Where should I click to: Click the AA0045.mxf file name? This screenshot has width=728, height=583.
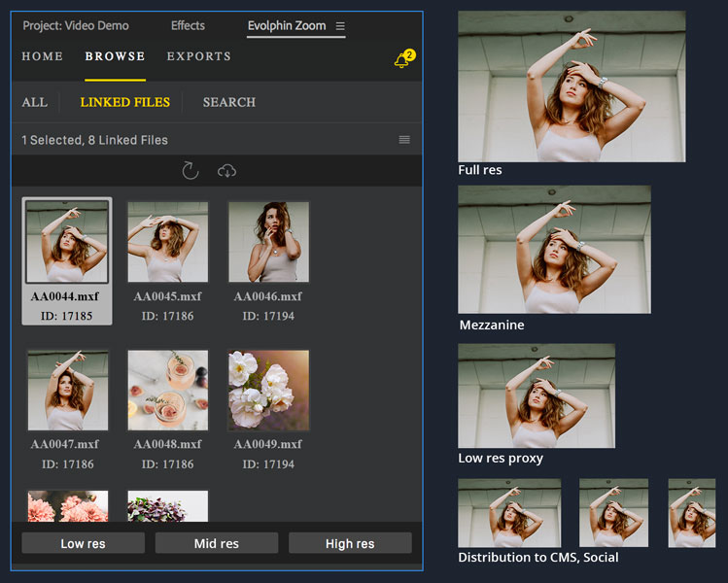167,296
